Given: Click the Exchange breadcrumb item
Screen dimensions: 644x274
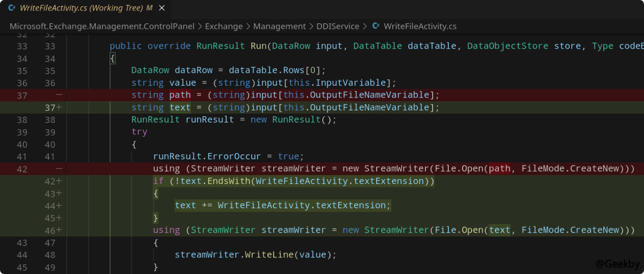Looking at the screenshot, I should pyautogui.click(x=224, y=26).
